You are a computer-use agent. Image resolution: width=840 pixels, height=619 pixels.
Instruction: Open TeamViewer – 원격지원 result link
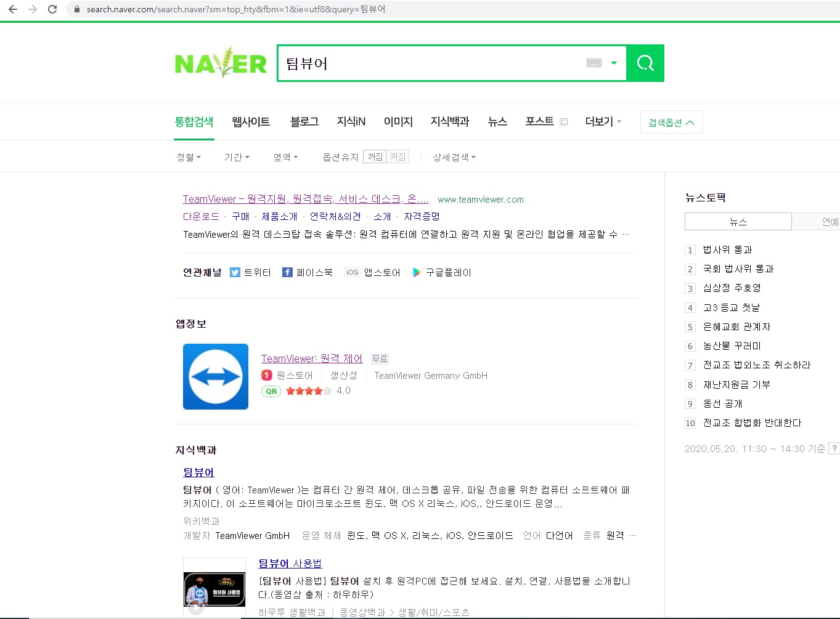click(306, 199)
